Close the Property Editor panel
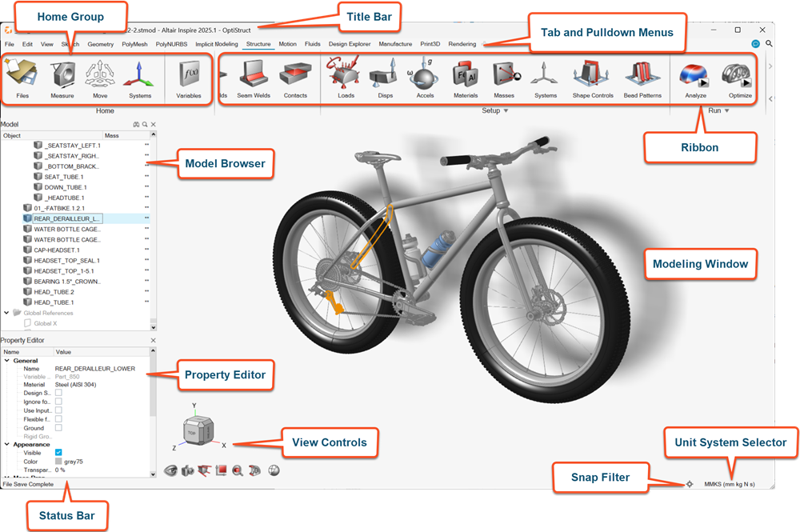 (x=154, y=340)
